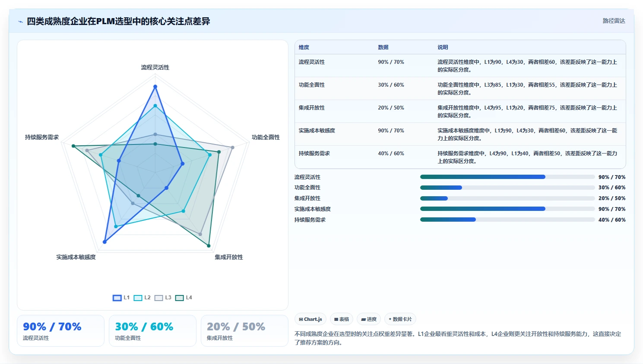Viewport: 643px width, 364px height.
Task: Click the dashboard title text
Action: click(x=118, y=21)
